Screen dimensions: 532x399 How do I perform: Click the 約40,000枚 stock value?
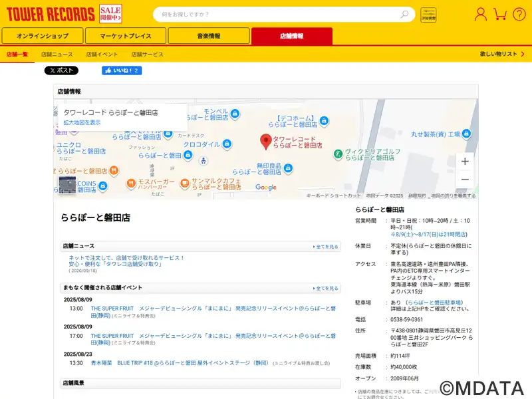404,367
